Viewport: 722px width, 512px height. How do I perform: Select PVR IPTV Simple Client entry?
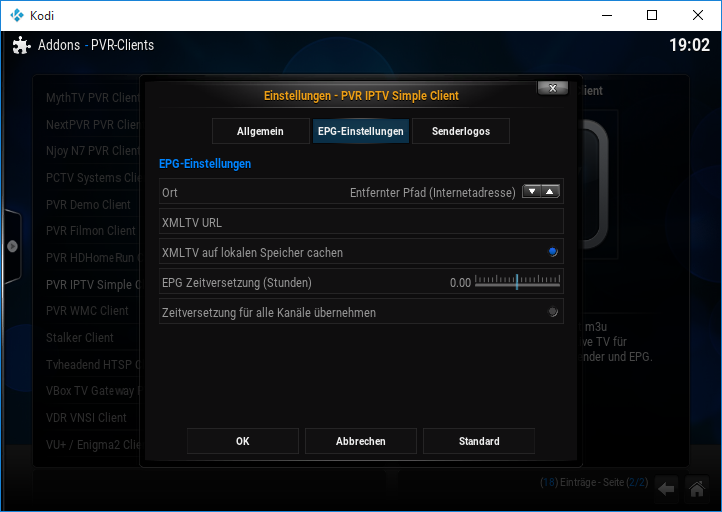point(93,285)
